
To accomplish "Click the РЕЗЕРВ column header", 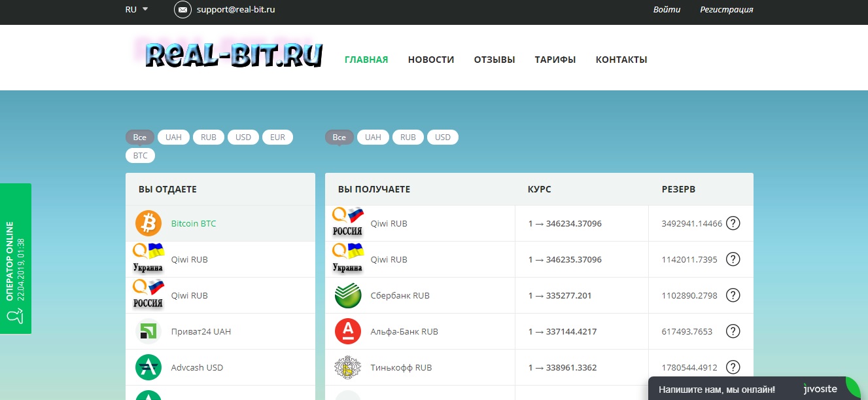I will [x=679, y=190].
